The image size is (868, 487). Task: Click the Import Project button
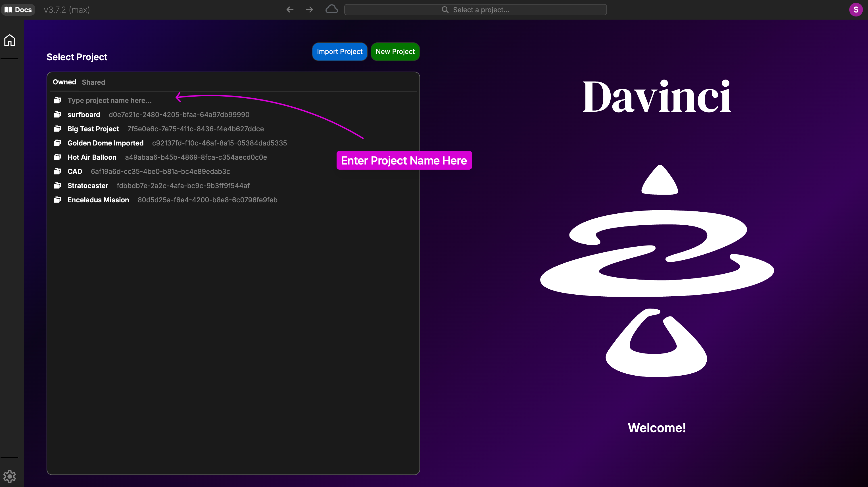[339, 51]
